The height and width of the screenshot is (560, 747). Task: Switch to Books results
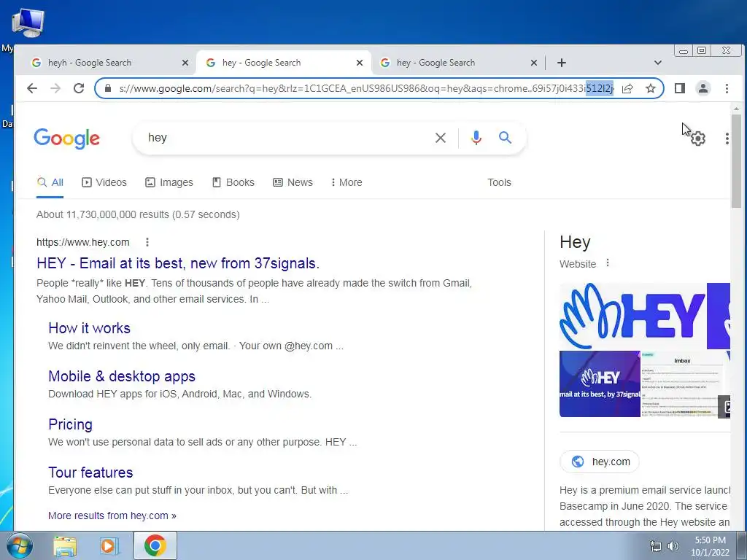coord(233,183)
